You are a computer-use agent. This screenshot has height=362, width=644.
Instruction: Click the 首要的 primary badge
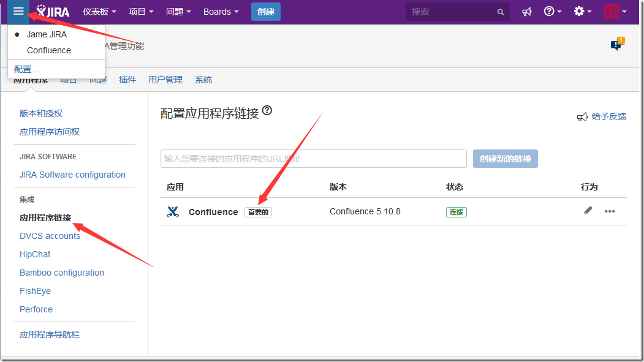click(x=259, y=212)
